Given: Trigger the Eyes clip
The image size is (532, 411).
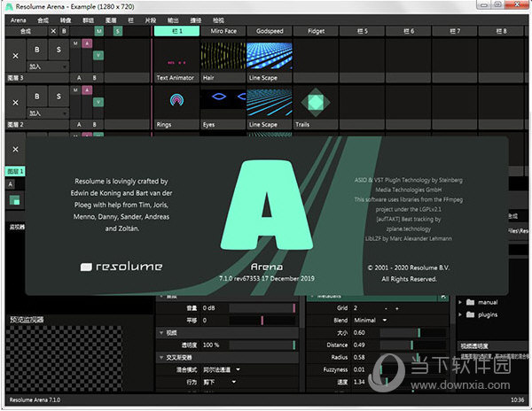Looking at the screenshot, I should (223, 103).
